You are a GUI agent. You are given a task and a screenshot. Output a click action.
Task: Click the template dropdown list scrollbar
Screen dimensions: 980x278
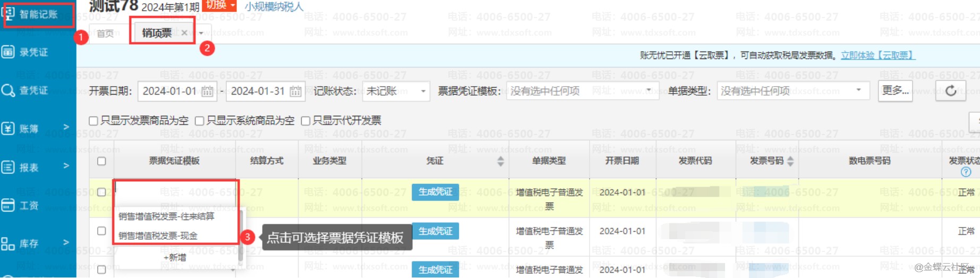(241, 236)
